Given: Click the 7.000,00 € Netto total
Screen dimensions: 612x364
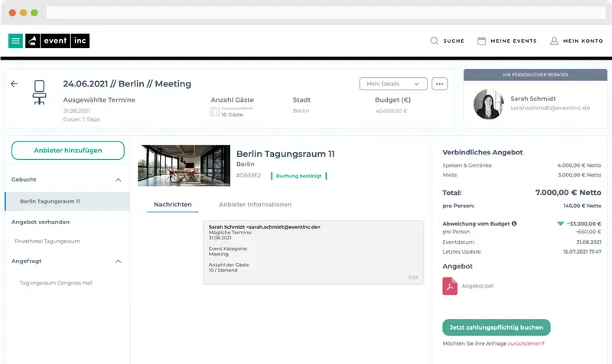Looking at the screenshot, I should pyautogui.click(x=568, y=193).
